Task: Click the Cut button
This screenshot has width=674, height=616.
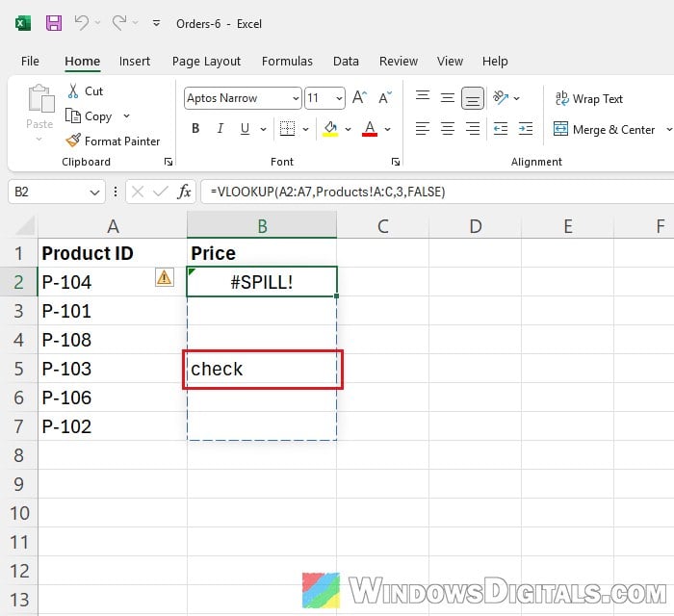Action: point(85,91)
